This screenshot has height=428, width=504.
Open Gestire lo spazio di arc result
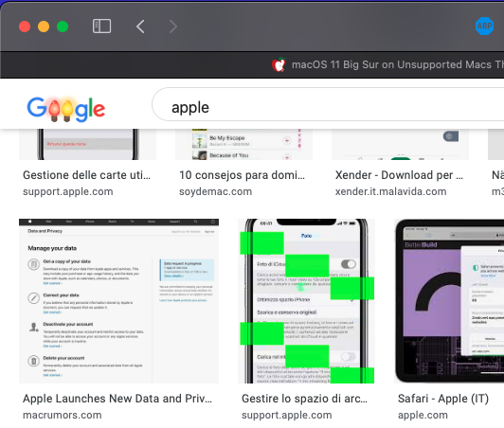click(304, 399)
